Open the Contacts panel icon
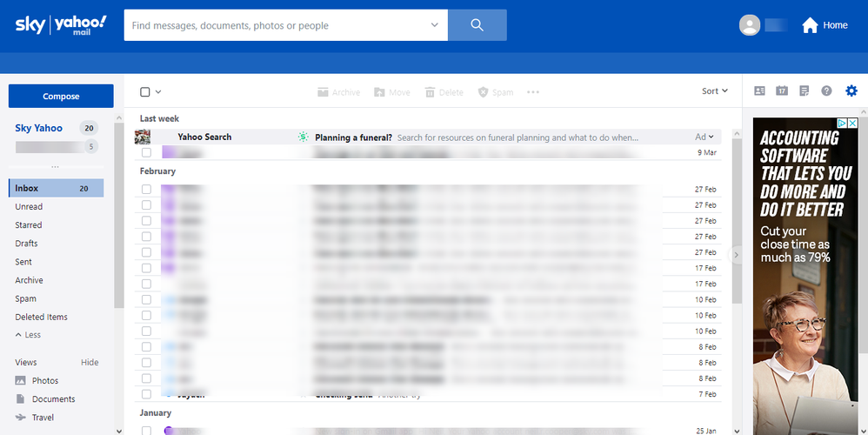This screenshot has height=435, width=868. pyautogui.click(x=759, y=91)
